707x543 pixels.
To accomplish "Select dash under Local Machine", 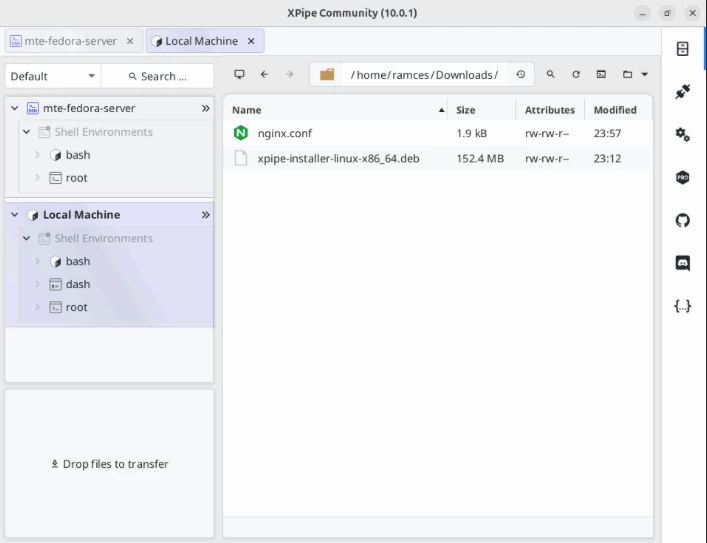I will [78, 284].
